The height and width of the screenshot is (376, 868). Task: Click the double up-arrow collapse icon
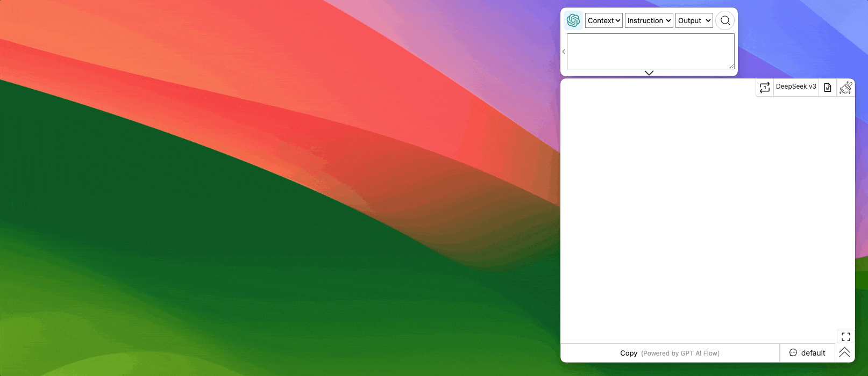(x=845, y=352)
